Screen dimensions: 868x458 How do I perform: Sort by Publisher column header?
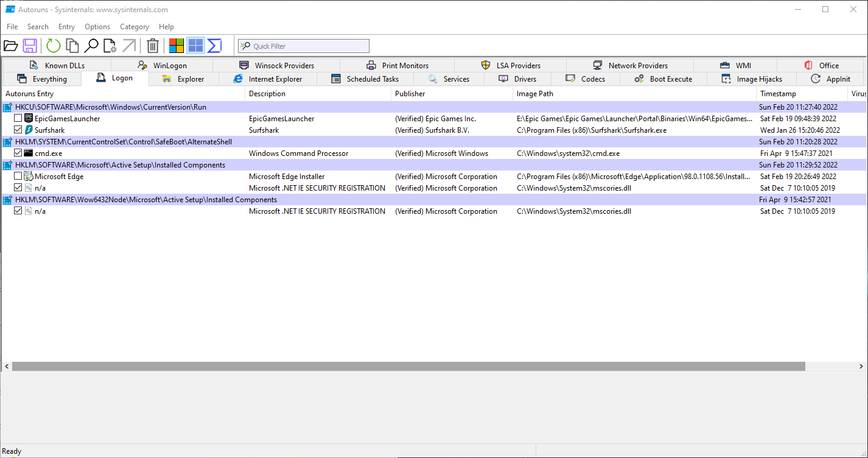(452, 94)
